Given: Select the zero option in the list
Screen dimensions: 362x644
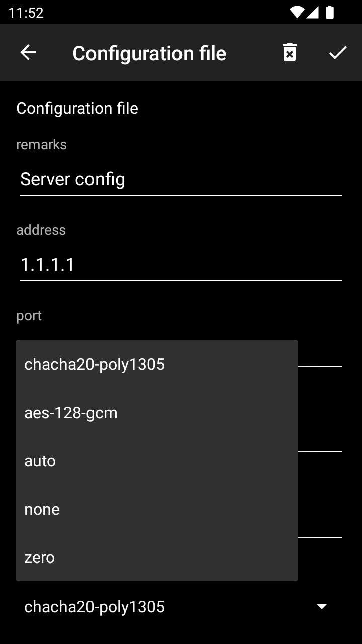Looking at the screenshot, I should (x=40, y=557).
